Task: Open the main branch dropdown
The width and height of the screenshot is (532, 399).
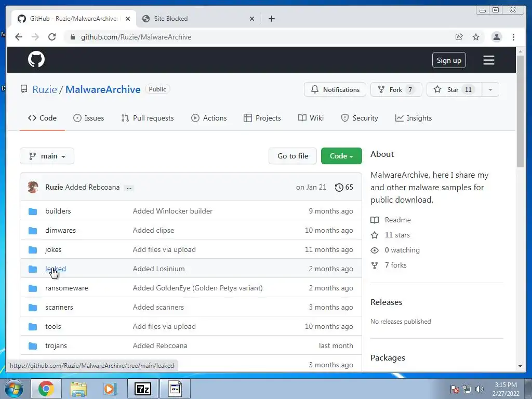Action: click(47, 156)
